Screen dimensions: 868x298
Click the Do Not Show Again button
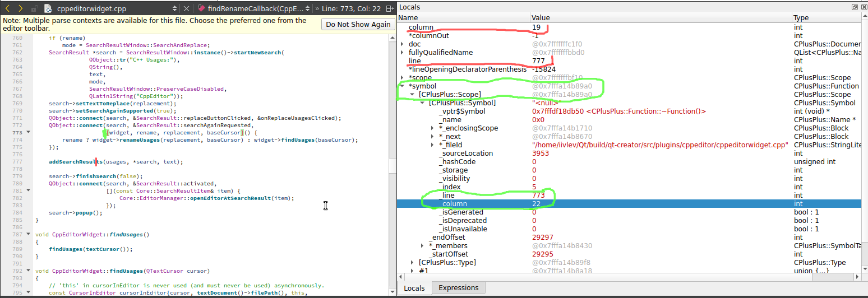click(x=358, y=24)
